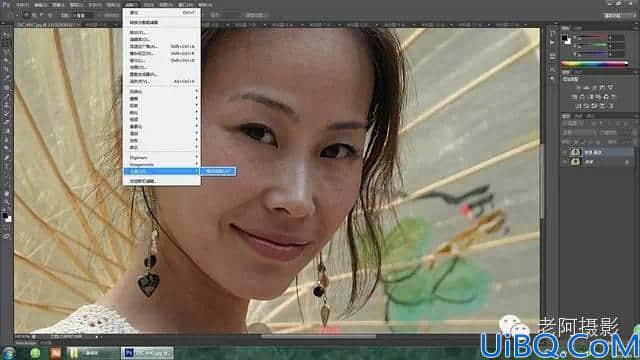The height and width of the screenshot is (360, 640).
Task: Choose the Ctrl+F last filter entry
Action: pyautogui.click(x=162, y=13)
